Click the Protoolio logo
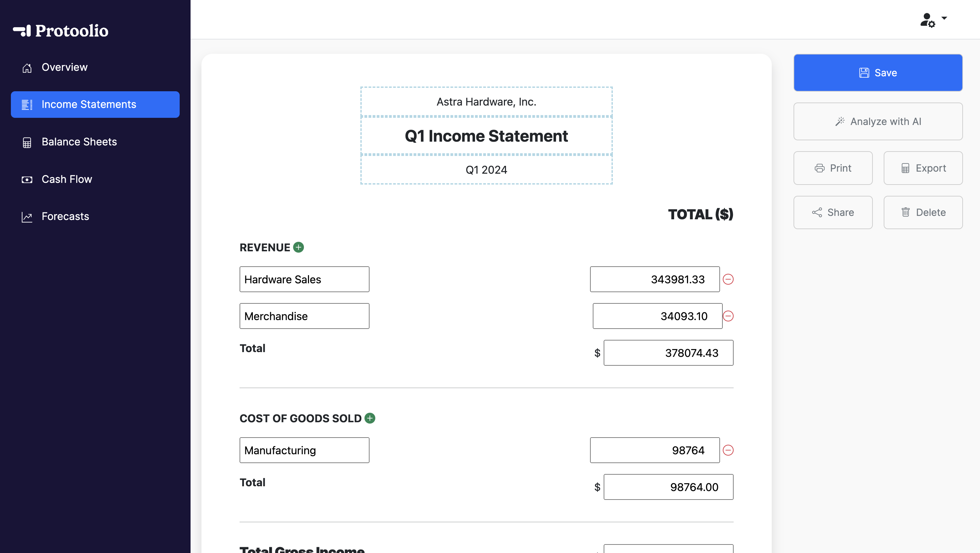The image size is (980, 553). pos(61,31)
